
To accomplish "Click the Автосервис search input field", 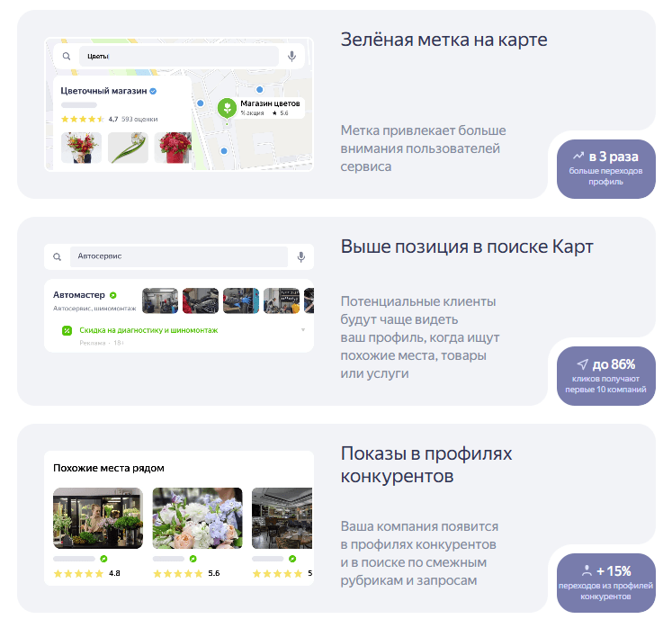I will click(x=179, y=256).
